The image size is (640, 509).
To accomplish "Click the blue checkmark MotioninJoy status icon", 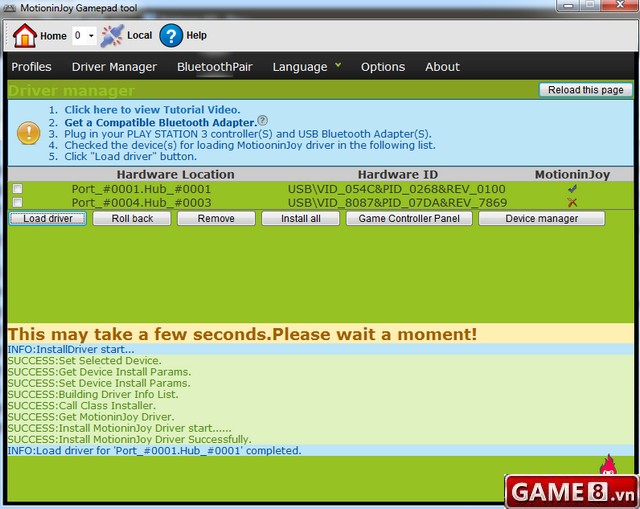I will pos(572,189).
